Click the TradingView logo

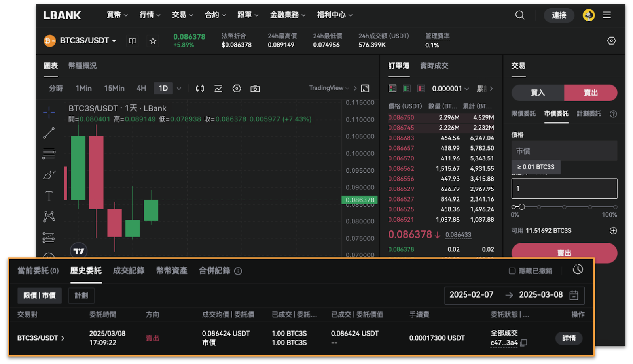(x=79, y=251)
